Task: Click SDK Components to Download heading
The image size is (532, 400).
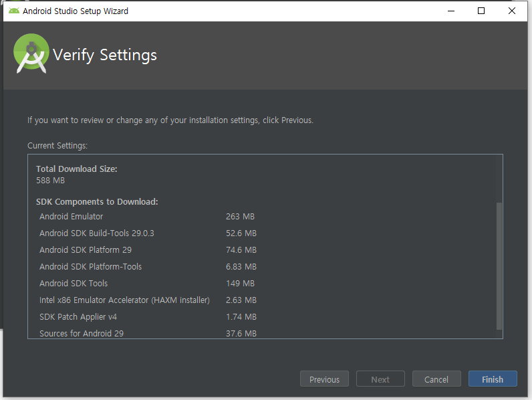Action: click(97, 202)
